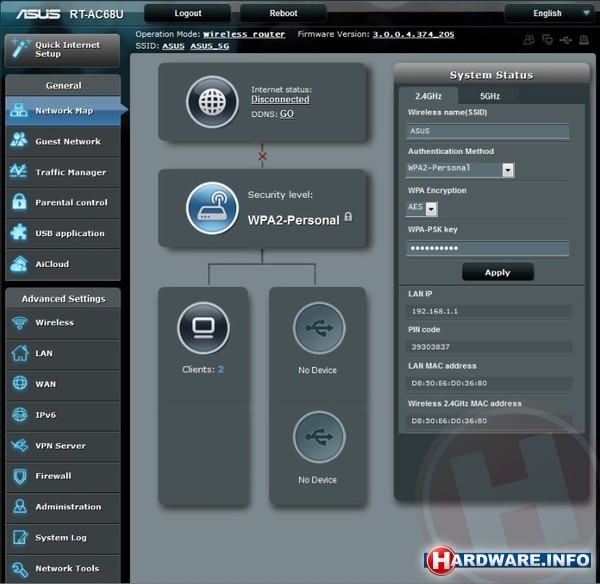Click the network clients status icon in header

tap(548, 39)
